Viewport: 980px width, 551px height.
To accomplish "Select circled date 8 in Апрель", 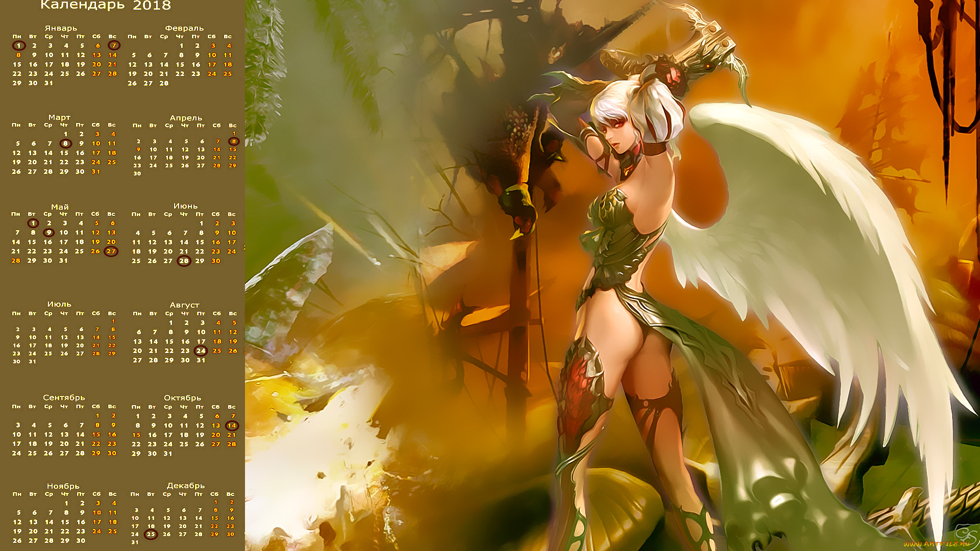I will 234,141.
